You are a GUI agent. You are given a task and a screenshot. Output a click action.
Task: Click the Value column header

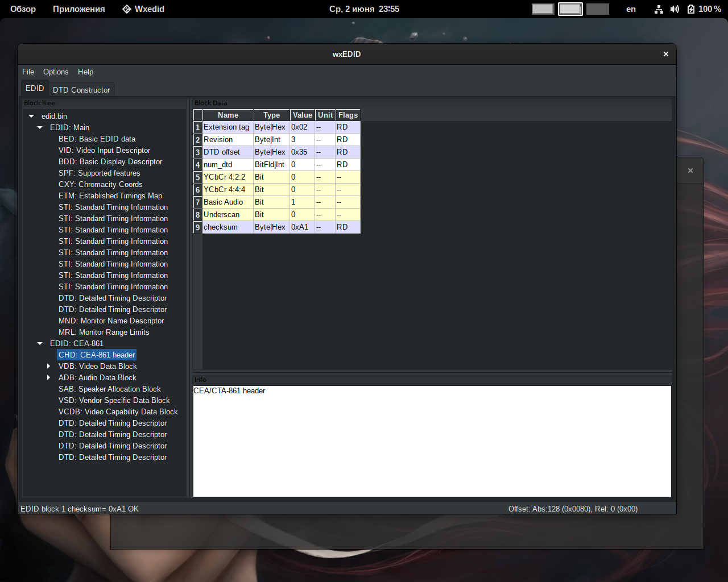click(303, 115)
